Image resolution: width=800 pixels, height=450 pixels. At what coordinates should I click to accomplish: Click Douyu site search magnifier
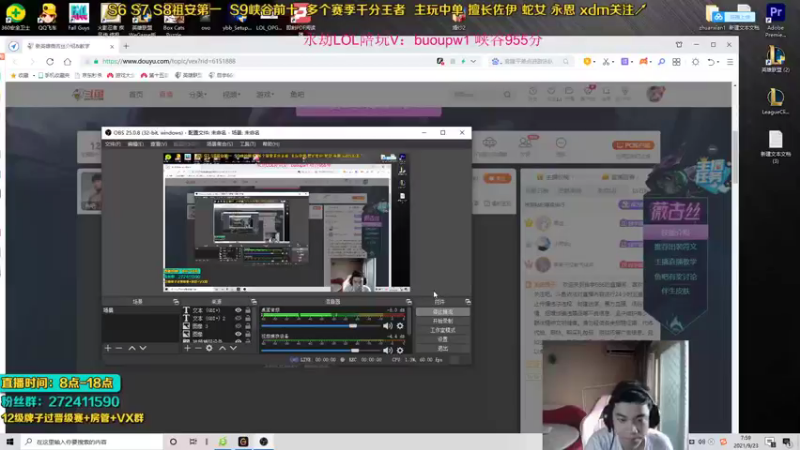click(507, 94)
